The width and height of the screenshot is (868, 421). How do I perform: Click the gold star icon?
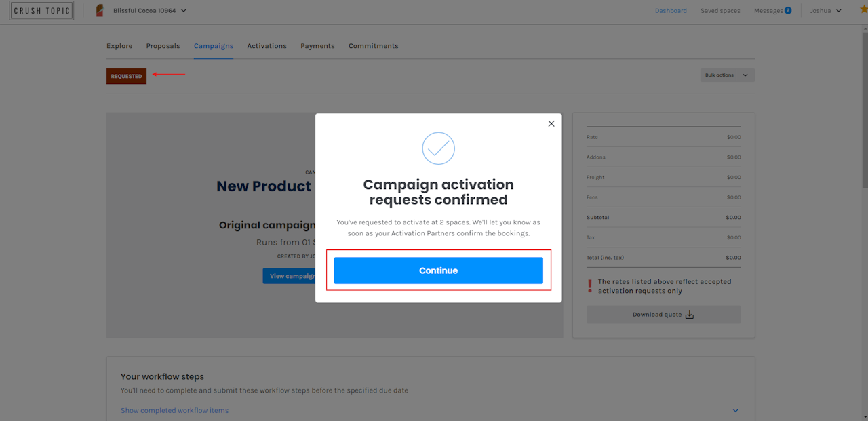point(863,9)
